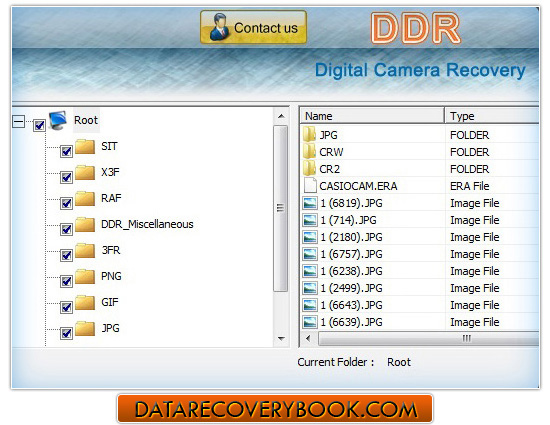550x425 pixels.
Task: Click the tree scrollbar up arrow
Action: 281,116
